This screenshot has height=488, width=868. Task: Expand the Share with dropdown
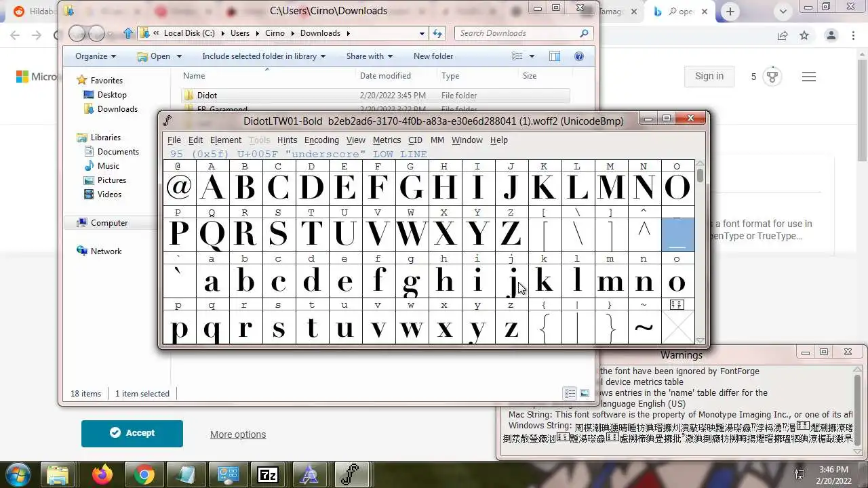coord(370,56)
